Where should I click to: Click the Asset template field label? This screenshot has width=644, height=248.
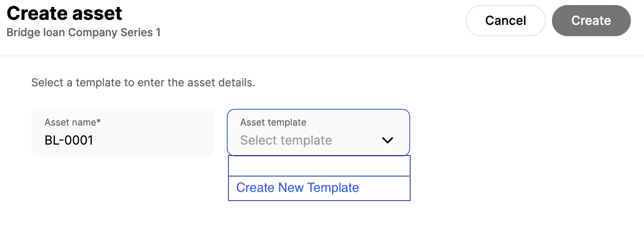(272, 122)
